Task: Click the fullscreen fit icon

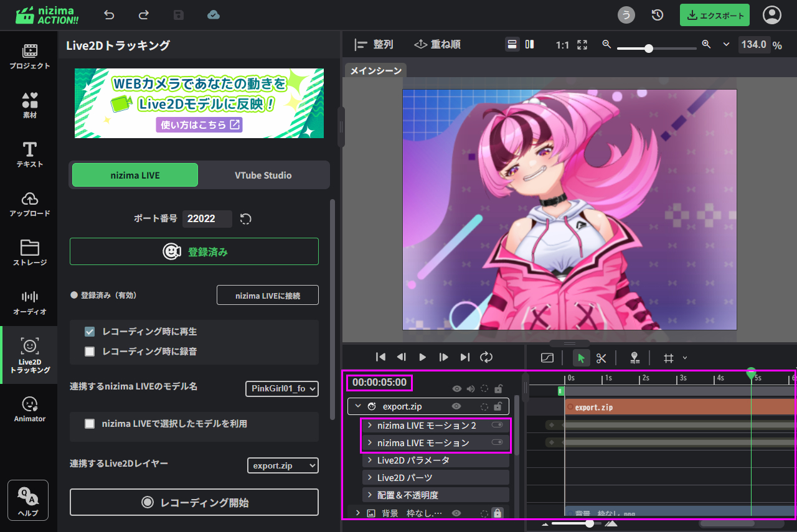Action: (582, 45)
